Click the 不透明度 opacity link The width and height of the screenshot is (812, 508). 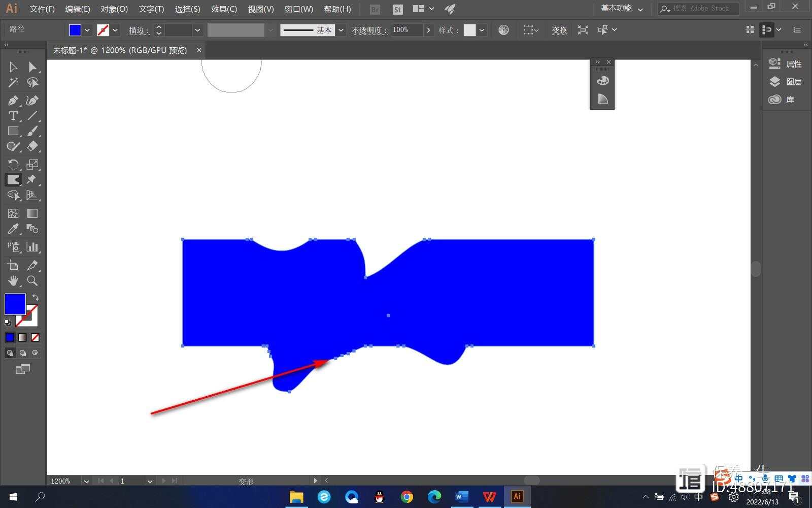pos(369,30)
